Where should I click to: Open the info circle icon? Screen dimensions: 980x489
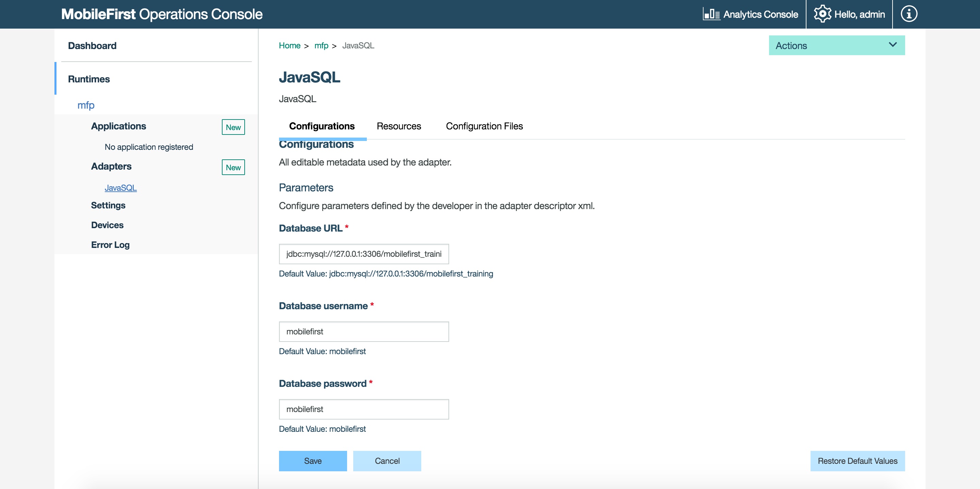pos(909,14)
